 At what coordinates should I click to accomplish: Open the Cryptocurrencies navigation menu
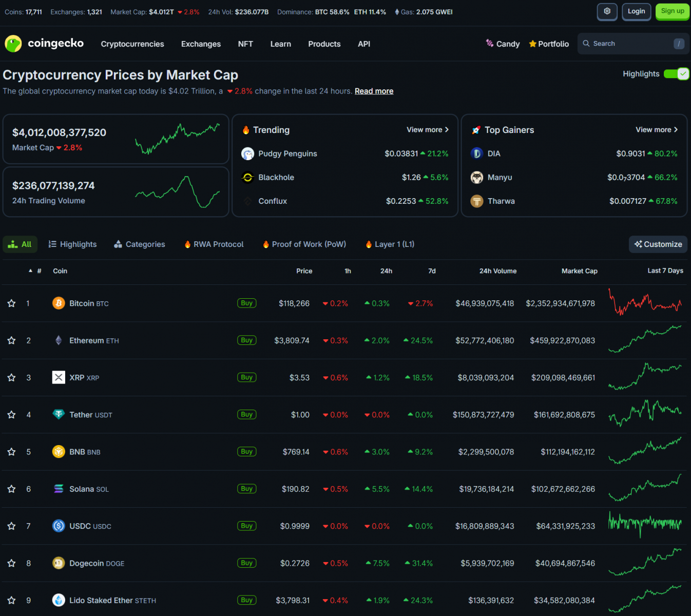[x=132, y=44]
